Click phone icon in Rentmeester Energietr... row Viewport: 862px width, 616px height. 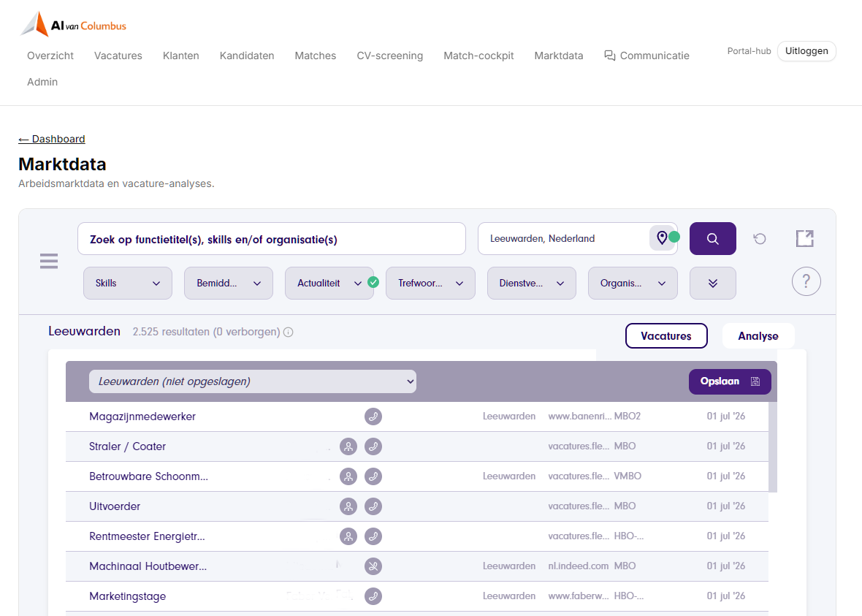coord(373,536)
